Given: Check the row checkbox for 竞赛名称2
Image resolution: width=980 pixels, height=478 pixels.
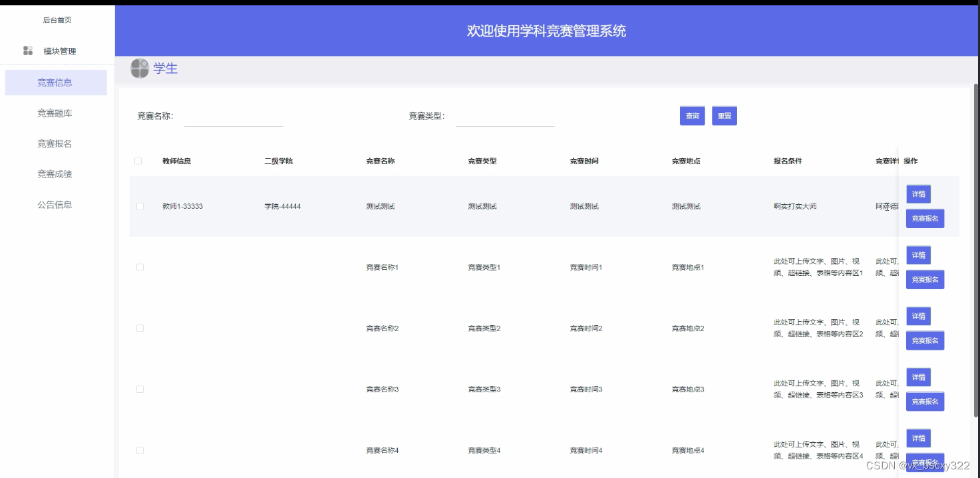Looking at the screenshot, I should point(140,328).
